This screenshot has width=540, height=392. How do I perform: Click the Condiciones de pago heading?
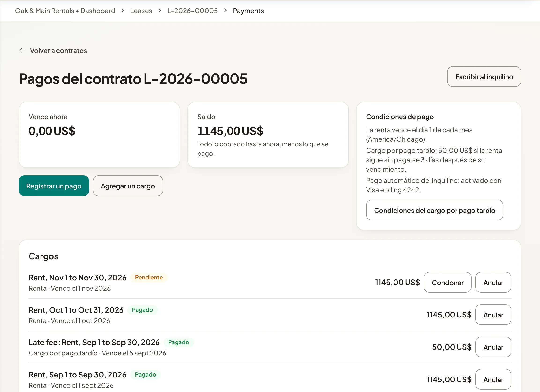point(400,117)
